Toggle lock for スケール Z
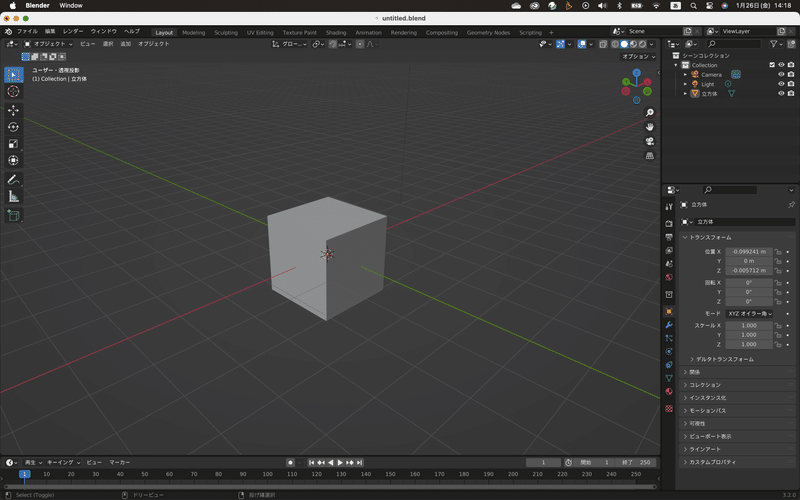This screenshot has height=500, width=800. click(778, 344)
